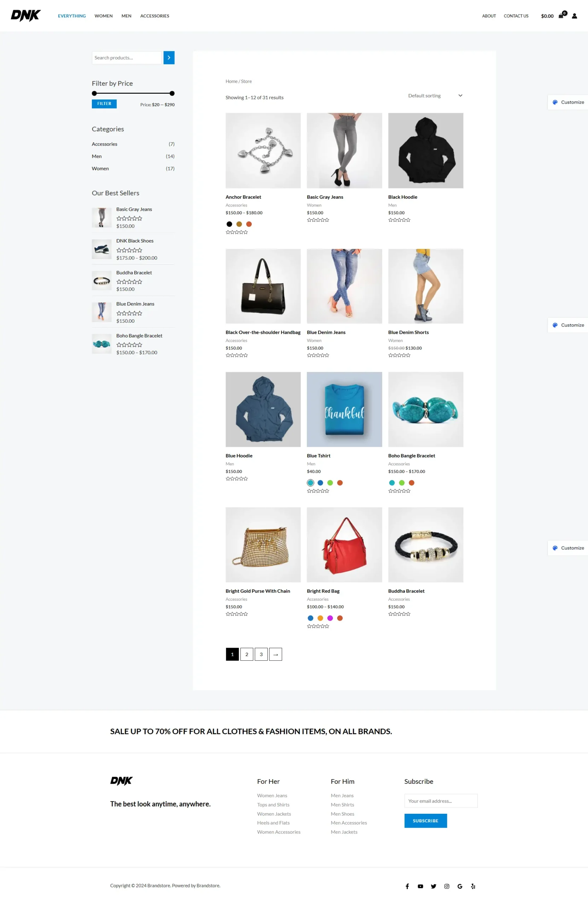Open the Instagram footer icon
This screenshot has height=905, width=588.
pyautogui.click(x=447, y=886)
